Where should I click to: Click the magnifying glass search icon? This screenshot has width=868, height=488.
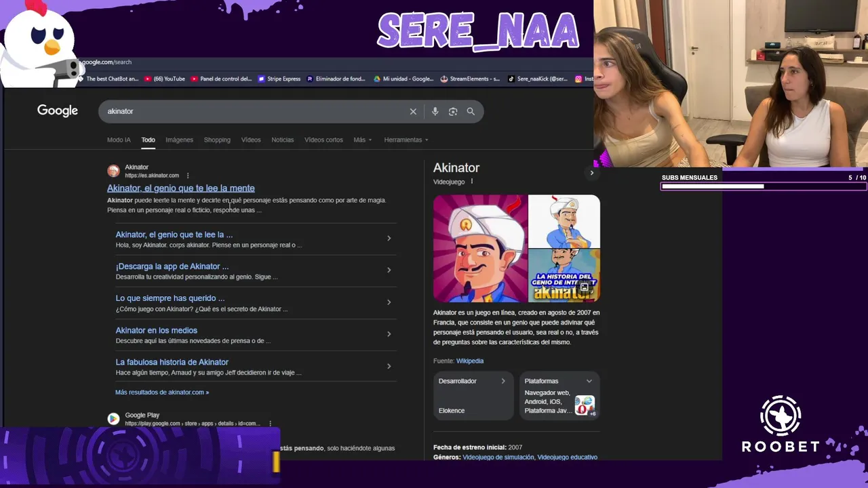(x=471, y=112)
